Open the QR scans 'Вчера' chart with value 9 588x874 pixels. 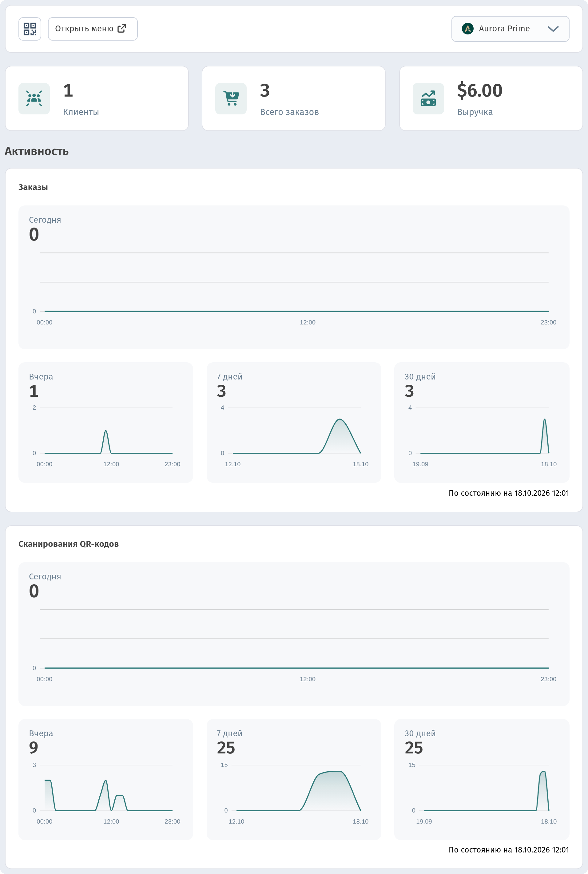[106, 779]
